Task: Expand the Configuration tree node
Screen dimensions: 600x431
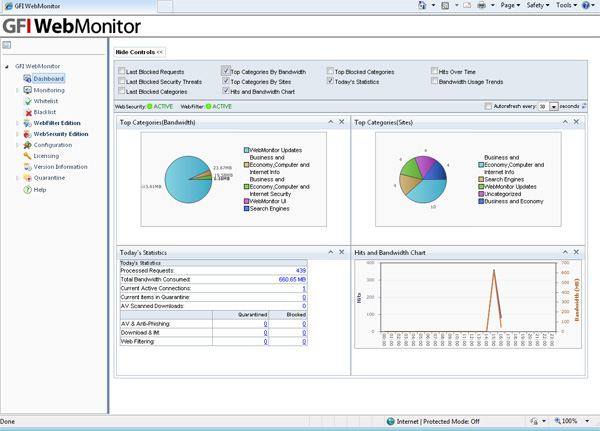Action: pyautogui.click(x=17, y=145)
